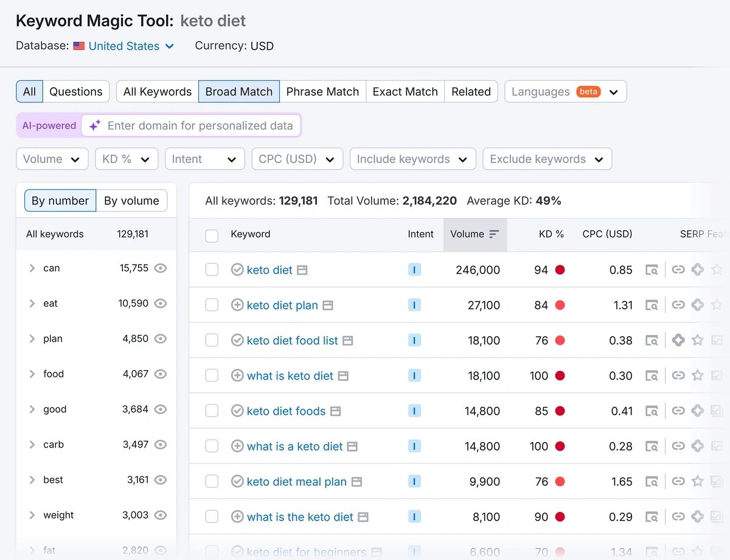Open the Languages dropdown
This screenshot has width=730, height=560.
coord(565,91)
